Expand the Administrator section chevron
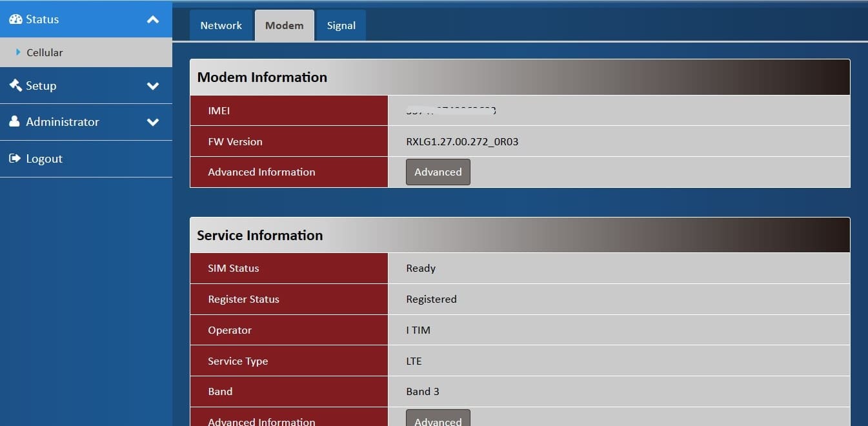The width and height of the screenshot is (868, 426). 153,122
